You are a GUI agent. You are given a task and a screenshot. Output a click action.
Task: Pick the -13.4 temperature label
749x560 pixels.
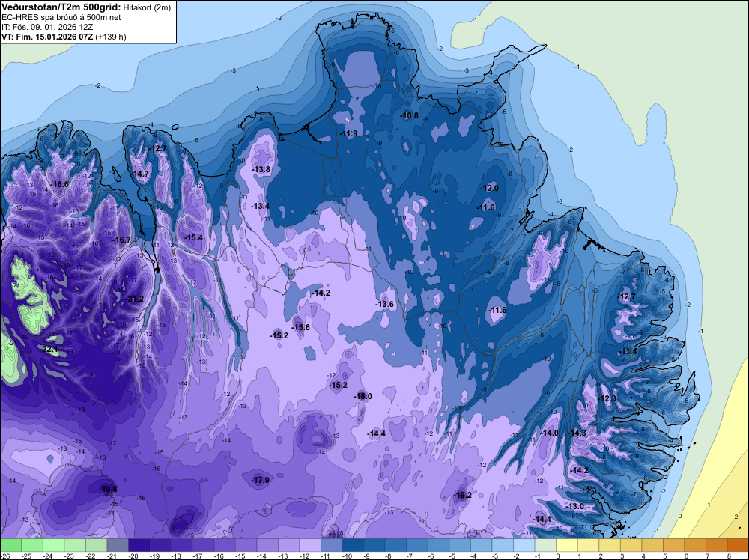coord(261,206)
